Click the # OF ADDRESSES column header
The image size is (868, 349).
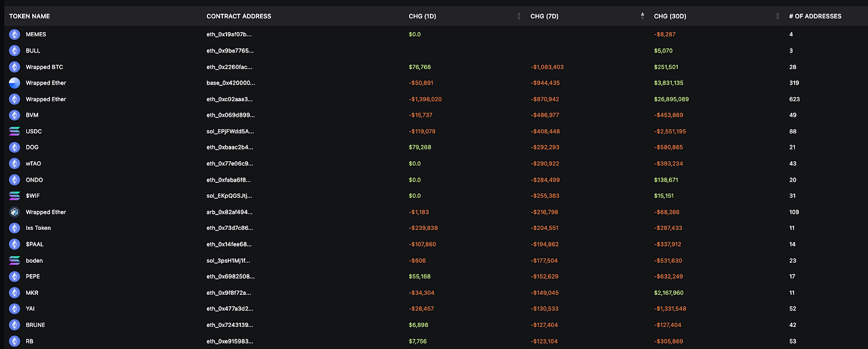point(815,17)
